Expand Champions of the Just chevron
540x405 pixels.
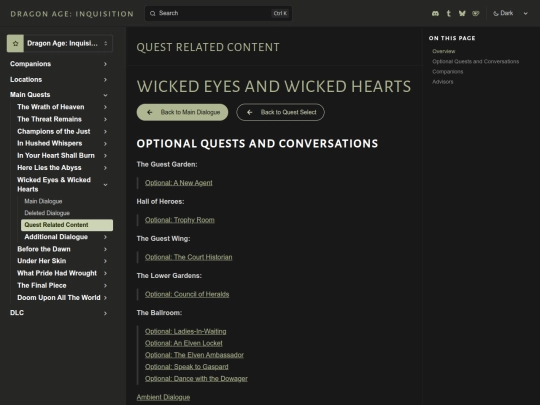(105, 132)
